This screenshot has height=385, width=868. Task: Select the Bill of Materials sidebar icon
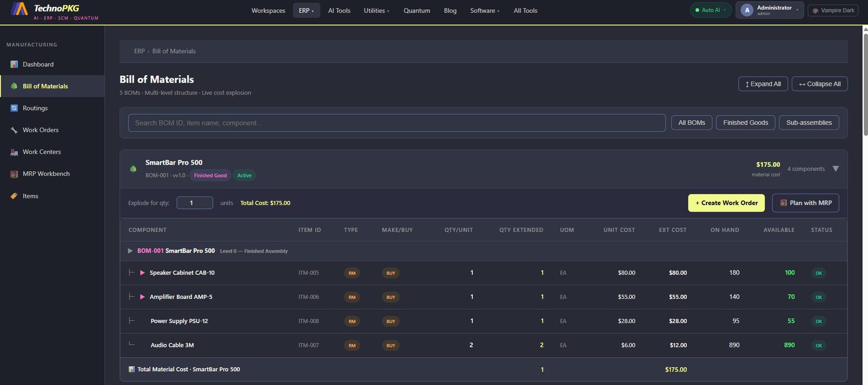(x=14, y=86)
